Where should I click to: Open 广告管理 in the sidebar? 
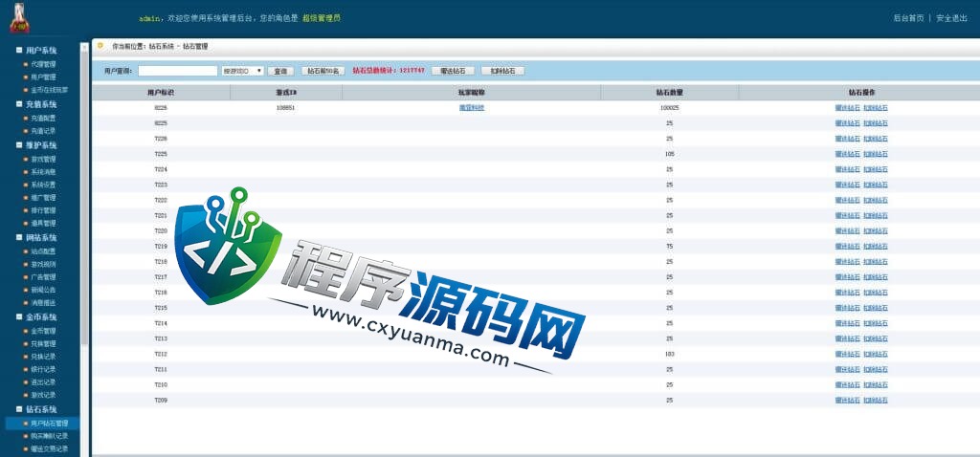[43, 276]
